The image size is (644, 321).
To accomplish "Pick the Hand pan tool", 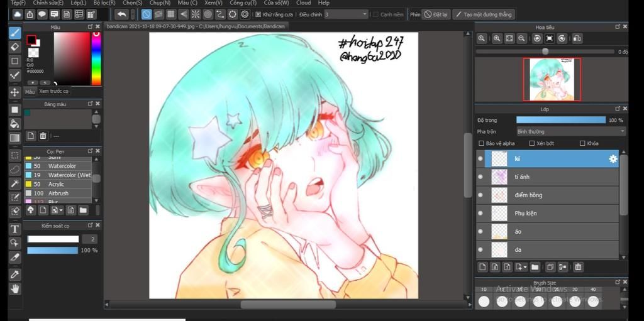I will click(15, 288).
